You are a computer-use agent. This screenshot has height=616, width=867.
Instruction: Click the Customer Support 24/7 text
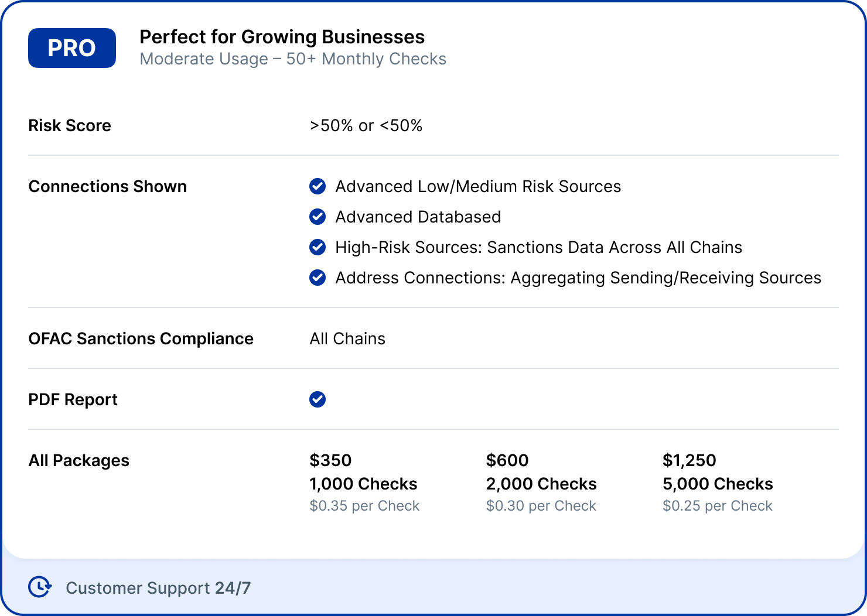[158, 588]
